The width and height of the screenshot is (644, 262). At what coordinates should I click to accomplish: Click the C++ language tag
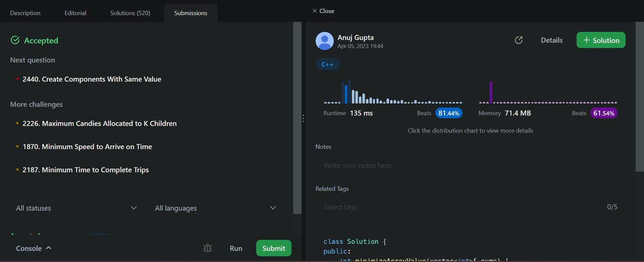tap(327, 64)
